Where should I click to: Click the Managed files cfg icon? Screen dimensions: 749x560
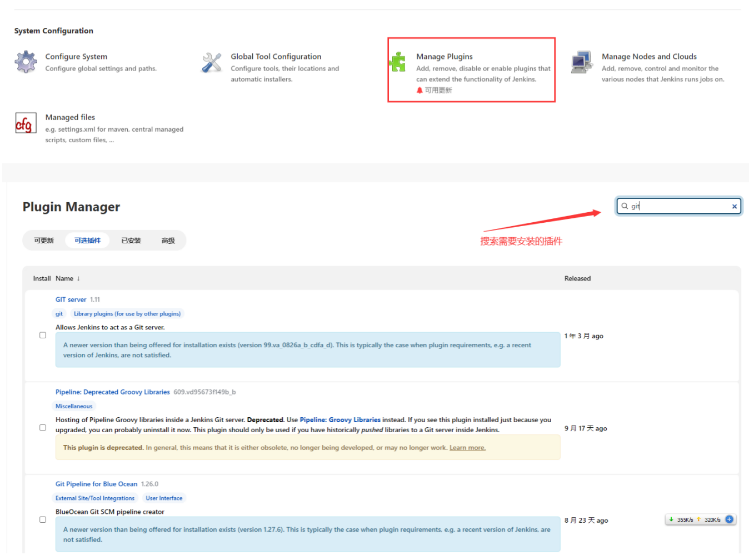pyautogui.click(x=26, y=123)
